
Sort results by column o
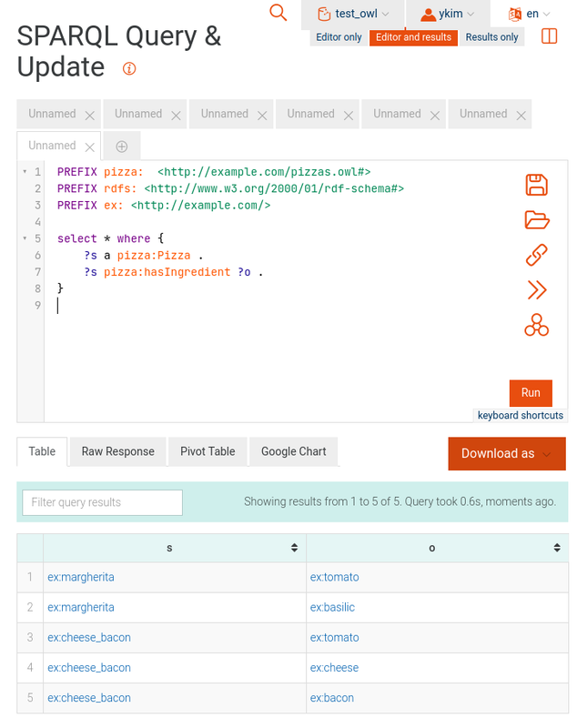click(557, 548)
